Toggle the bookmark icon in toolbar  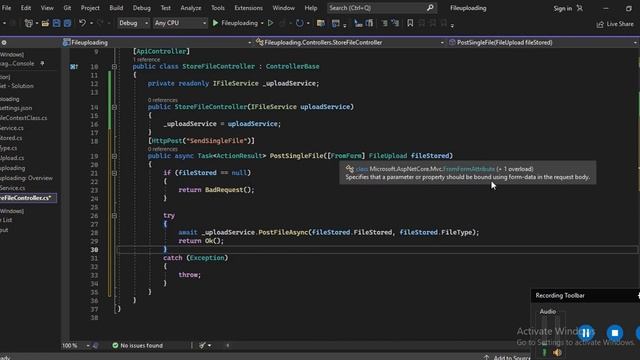[x=410, y=23]
